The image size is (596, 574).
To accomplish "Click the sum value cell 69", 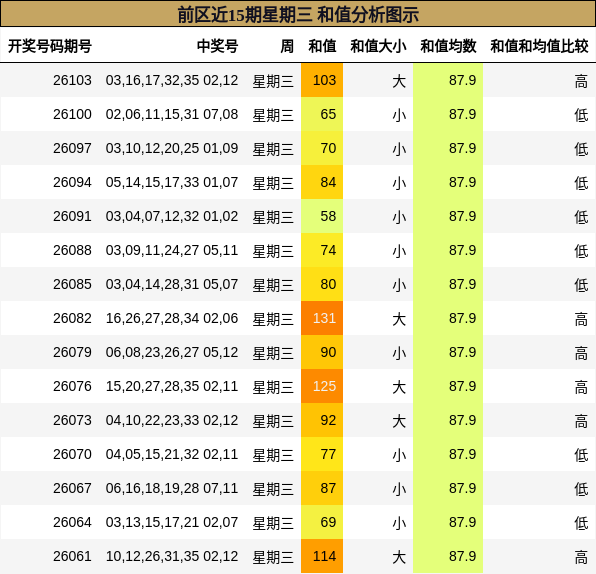I will click(x=322, y=522).
